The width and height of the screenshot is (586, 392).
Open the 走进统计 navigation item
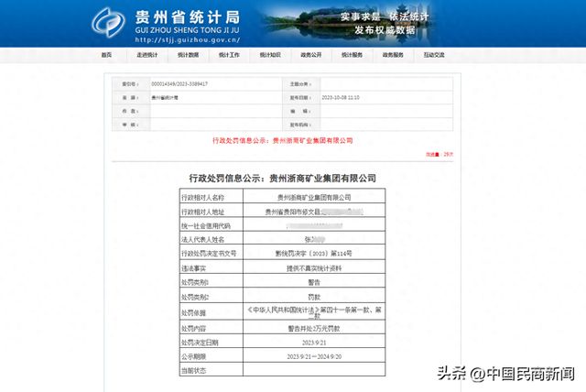(x=147, y=55)
